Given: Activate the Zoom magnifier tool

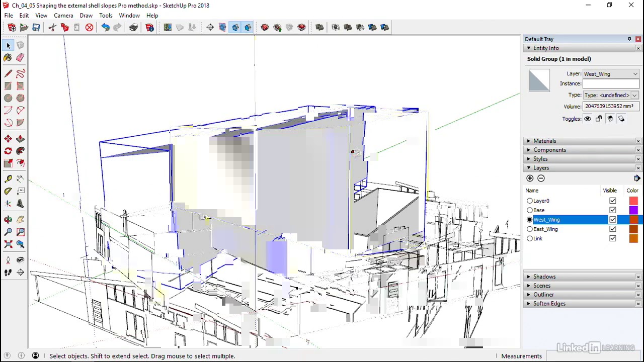Looking at the screenshot, I should (8, 232).
